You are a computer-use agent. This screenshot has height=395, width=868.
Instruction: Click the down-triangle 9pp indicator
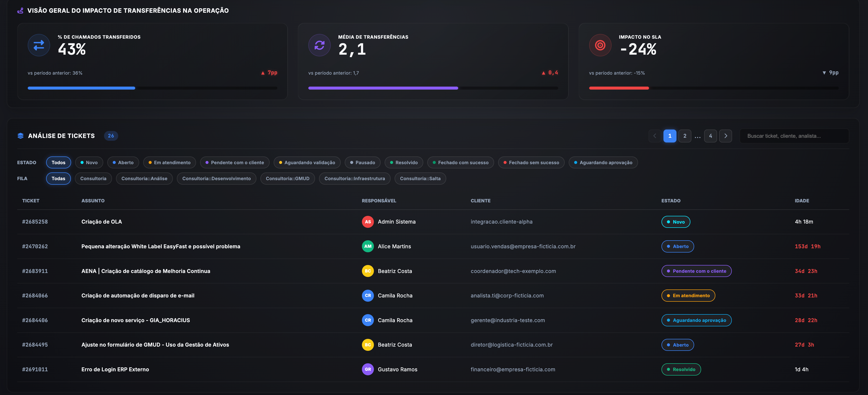pos(830,73)
